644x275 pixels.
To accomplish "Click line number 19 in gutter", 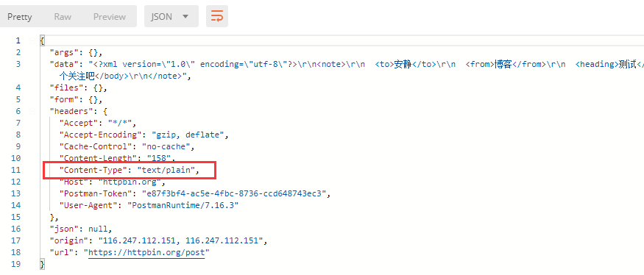I will click(15, 264).
